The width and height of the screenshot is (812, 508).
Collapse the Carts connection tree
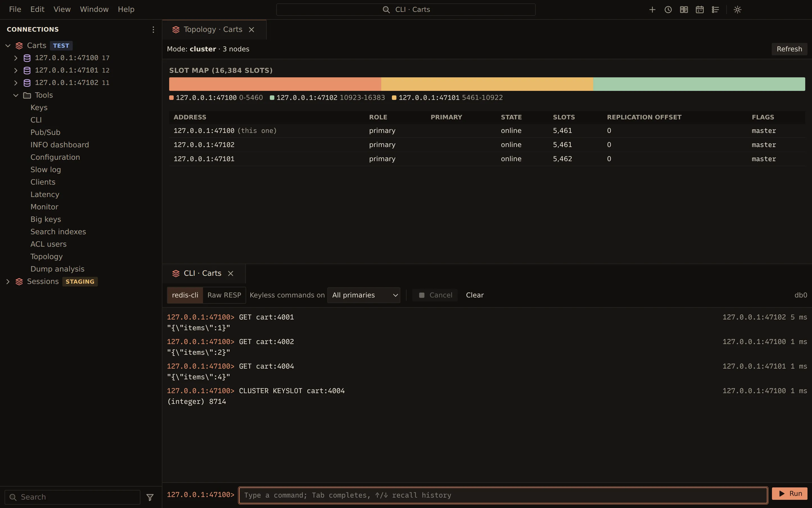[8, 46]
